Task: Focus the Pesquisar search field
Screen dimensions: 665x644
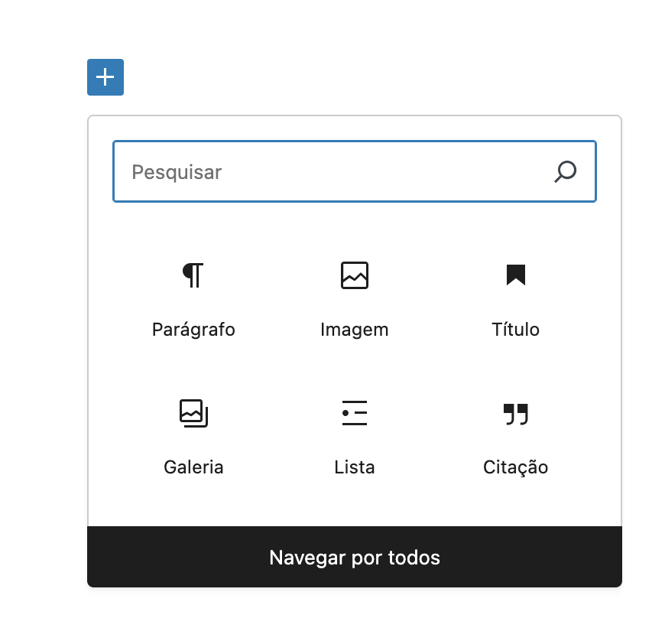Action: click(336, 171)
